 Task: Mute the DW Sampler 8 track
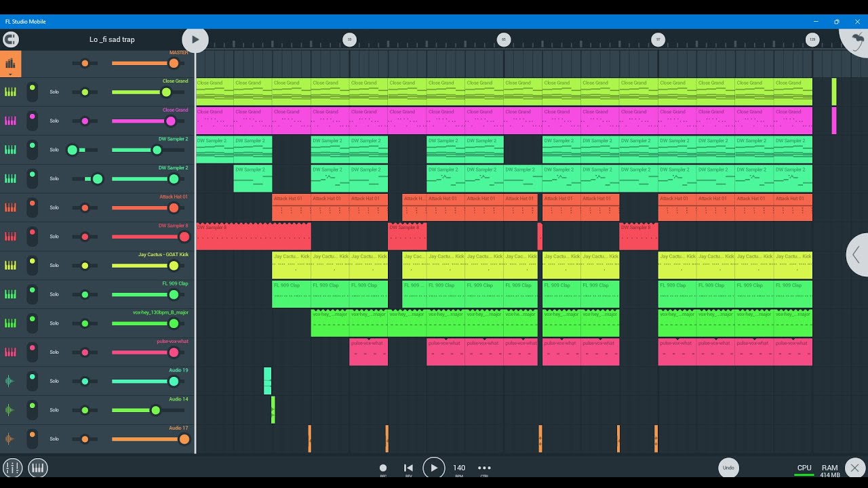(x=32, y=237)
